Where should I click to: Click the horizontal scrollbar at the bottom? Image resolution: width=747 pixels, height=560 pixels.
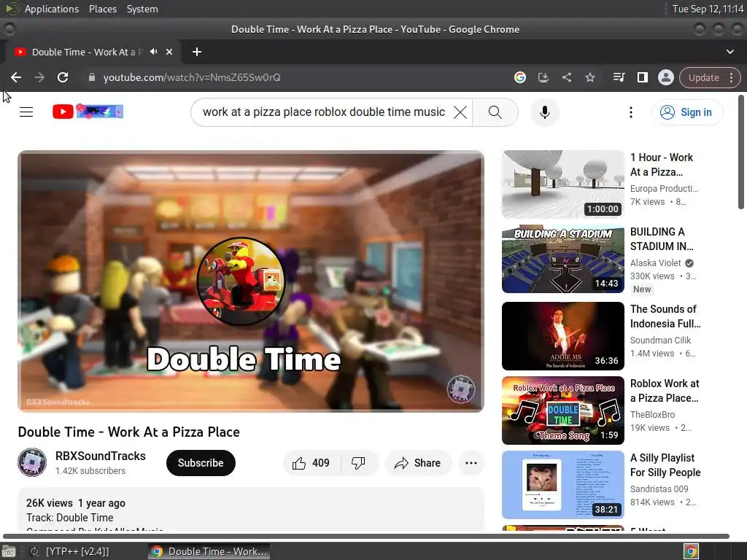click(x=366, y=536)
